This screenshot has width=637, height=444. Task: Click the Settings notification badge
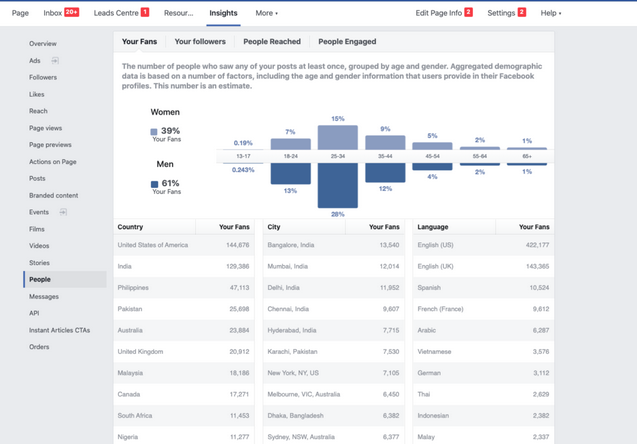(x=522, y=12)
